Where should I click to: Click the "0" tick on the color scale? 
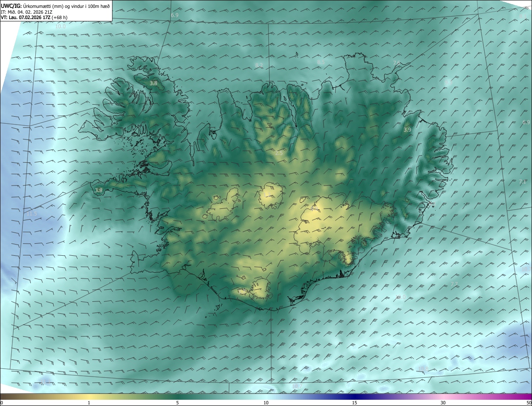1,403
